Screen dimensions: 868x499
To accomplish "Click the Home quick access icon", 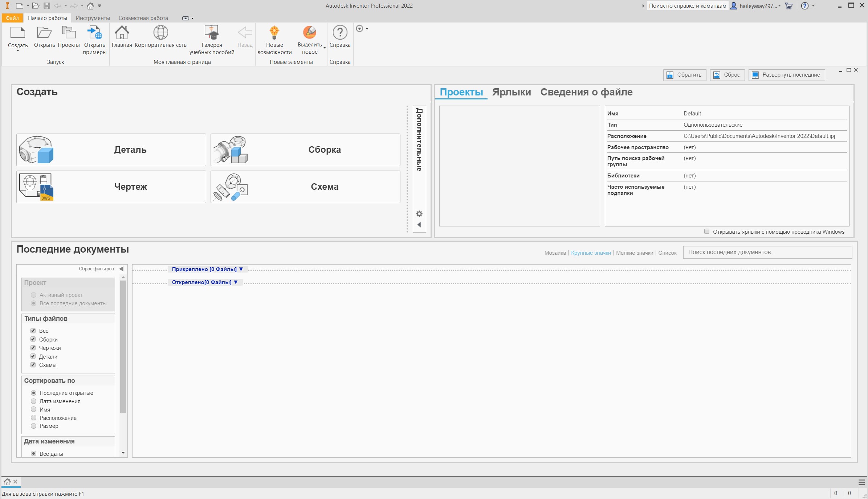I will click(x=90, y=6).
